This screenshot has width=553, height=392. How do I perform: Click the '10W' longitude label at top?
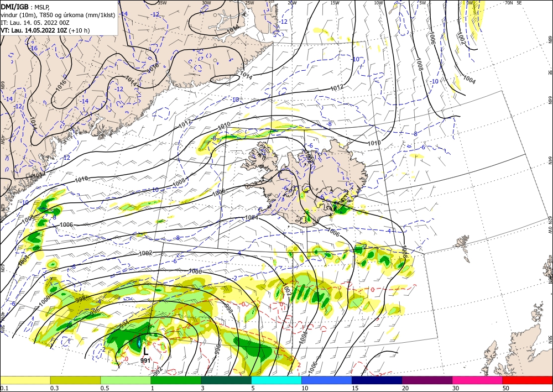tap(378, 3)
